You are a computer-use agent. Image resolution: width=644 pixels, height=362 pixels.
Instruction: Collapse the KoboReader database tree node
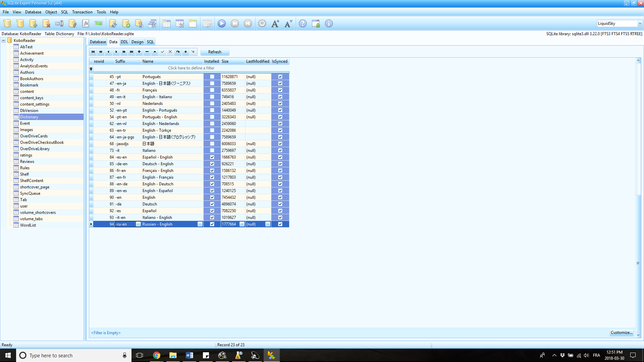click(x=3, y=41)
